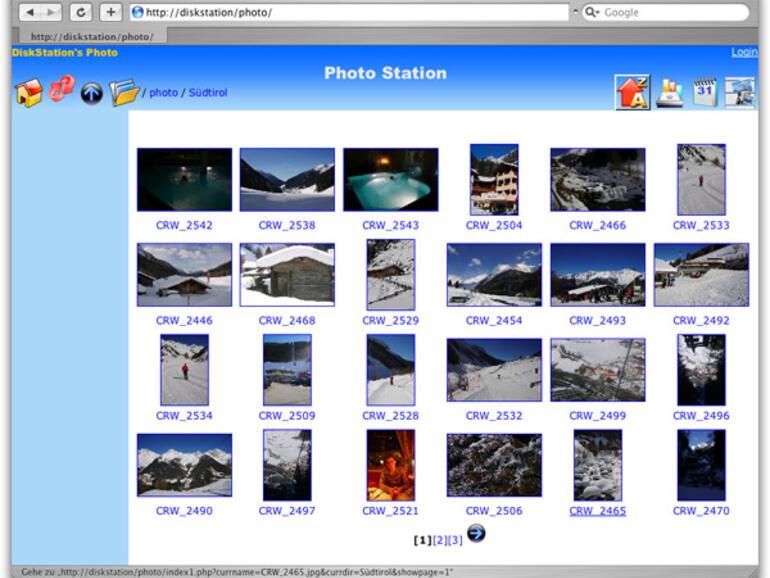Viewport: 770px width, 578px height.
Task: Click the underlined CRW_2465 filename link
Action: coord(598,511)
